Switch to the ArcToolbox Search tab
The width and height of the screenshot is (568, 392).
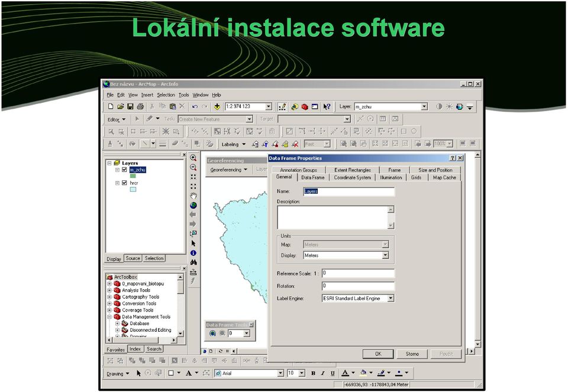[154, 349]
